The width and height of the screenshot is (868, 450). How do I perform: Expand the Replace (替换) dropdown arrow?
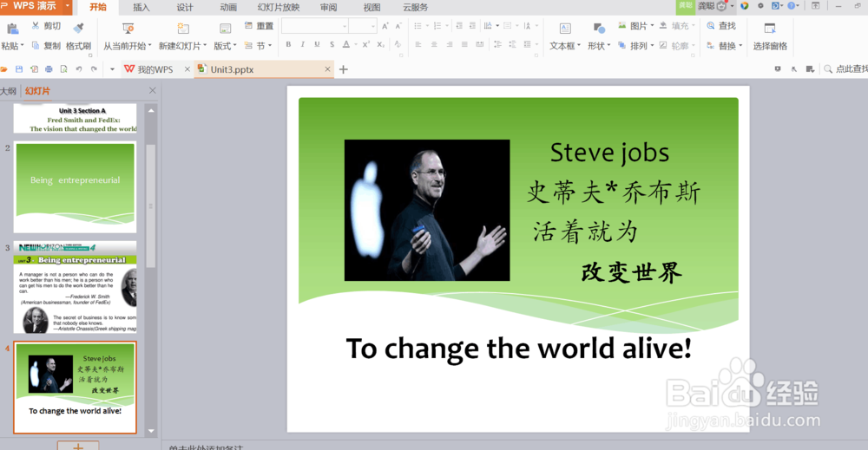pyautogui.click(x=740, y=46)
